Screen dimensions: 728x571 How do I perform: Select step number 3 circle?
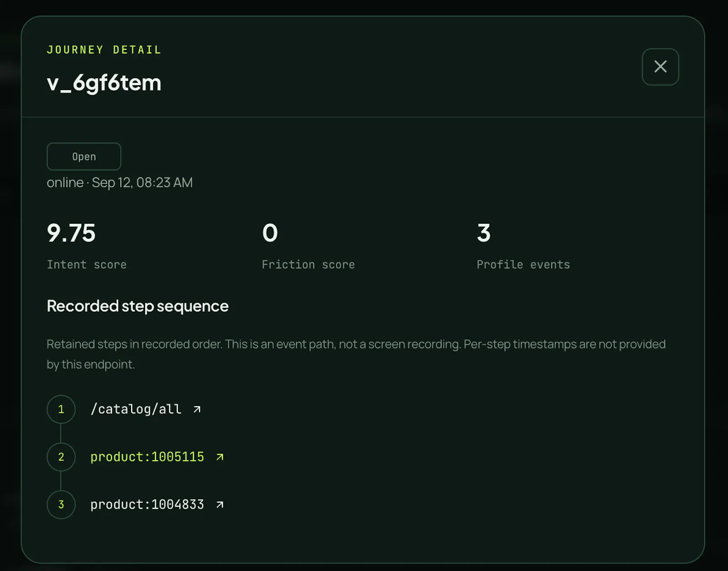61,505
